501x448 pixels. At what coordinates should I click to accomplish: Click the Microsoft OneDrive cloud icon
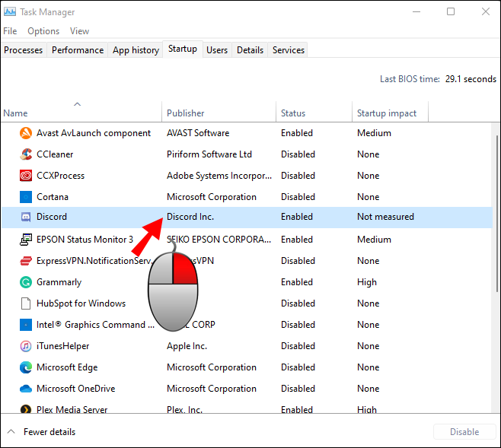24,389
